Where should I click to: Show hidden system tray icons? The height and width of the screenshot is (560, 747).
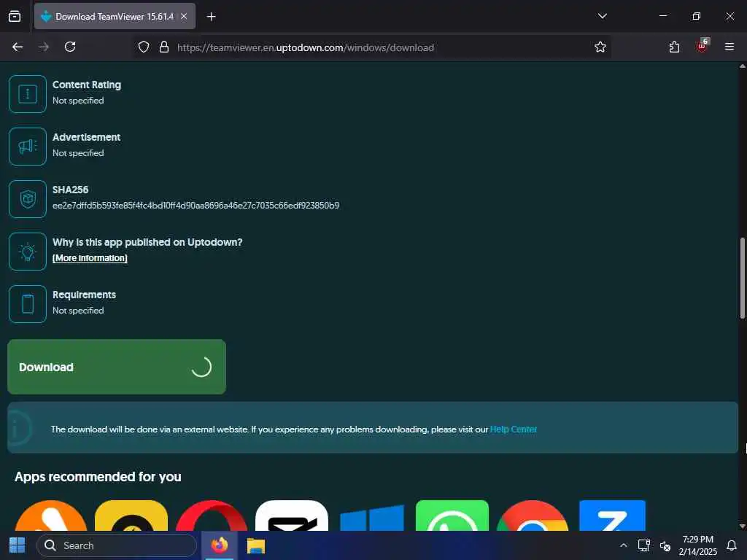click(x=623, y=545)
